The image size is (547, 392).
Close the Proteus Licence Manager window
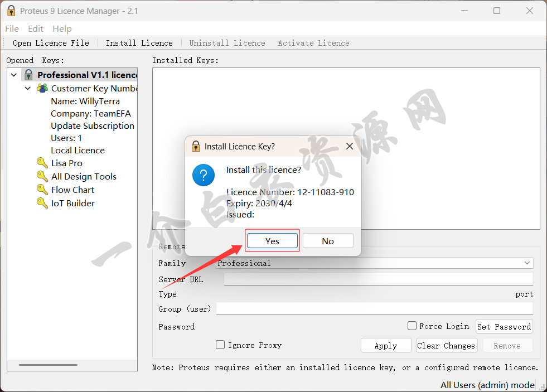[x=530, y=11]
